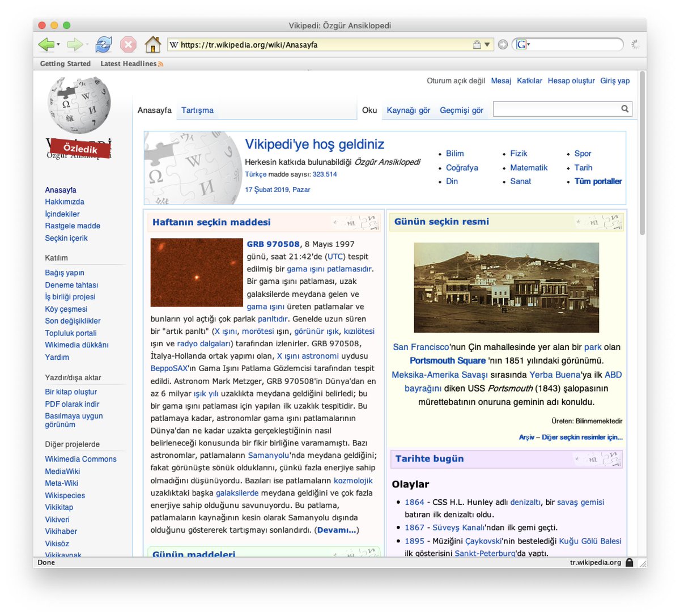680x616 pixels.
Task: Click the Wikipedia search magnifier icon
Action: (x=625, y=109)
